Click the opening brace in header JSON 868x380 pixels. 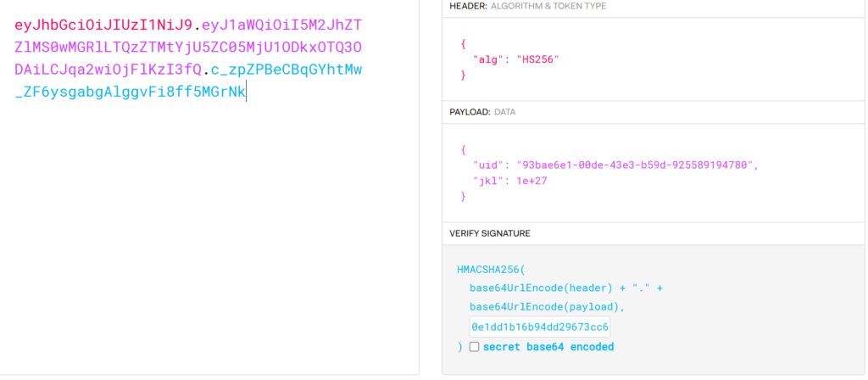(x=463, y=42)
